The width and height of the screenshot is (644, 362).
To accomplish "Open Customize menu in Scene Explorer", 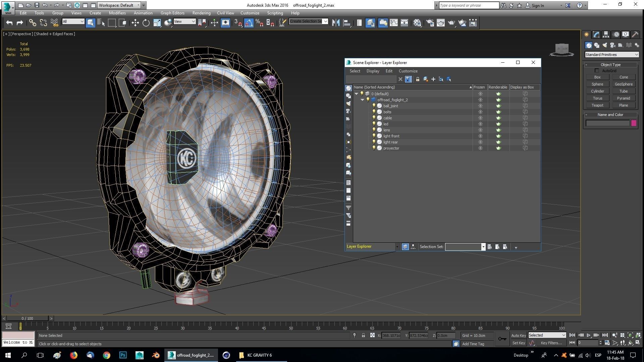I will click(x=408, y=71).
